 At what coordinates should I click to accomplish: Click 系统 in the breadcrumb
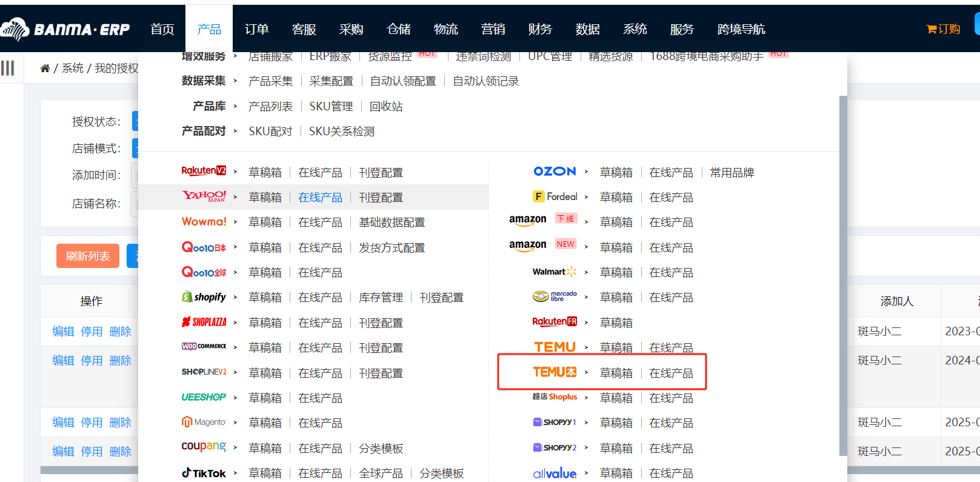(x=73, y=69)
